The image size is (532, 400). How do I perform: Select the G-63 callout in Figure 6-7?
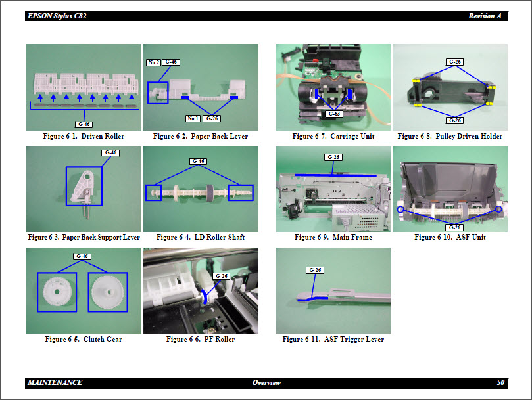coord(333,112)
